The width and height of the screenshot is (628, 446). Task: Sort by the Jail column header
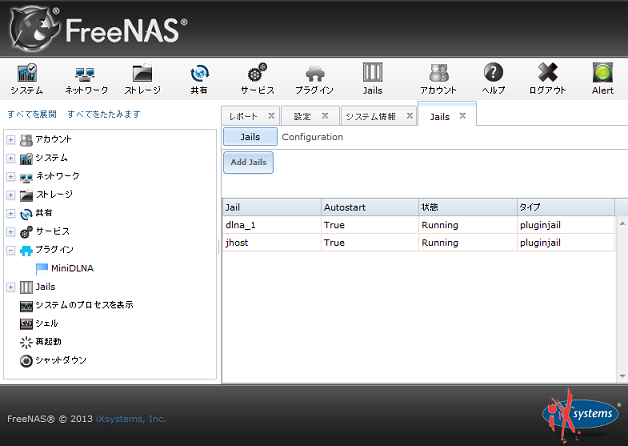272,207
